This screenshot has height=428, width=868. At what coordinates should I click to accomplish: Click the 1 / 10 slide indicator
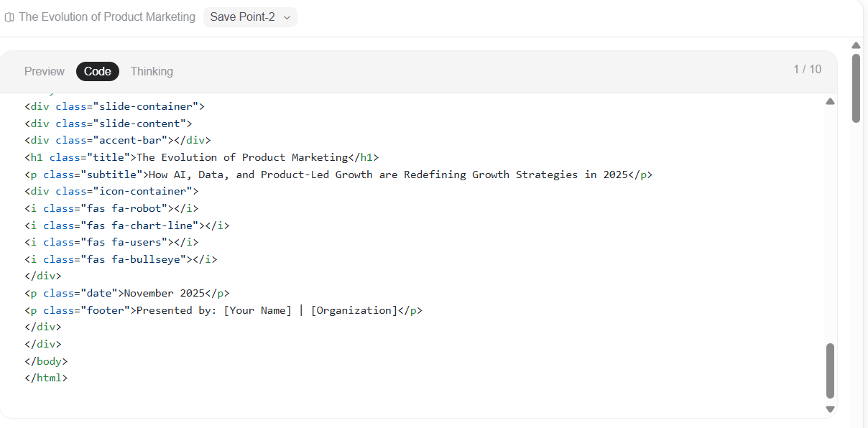[x=807, y=69]
